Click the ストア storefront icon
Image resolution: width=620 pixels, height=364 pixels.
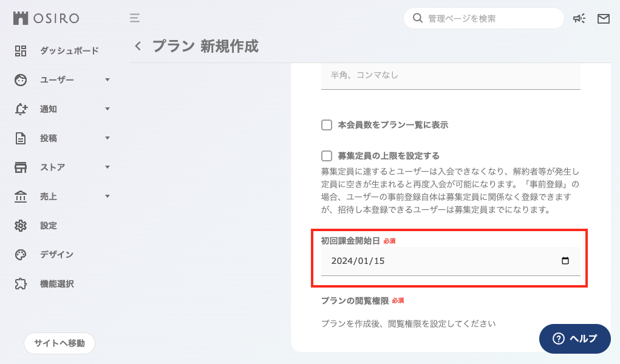pos(21,167)
